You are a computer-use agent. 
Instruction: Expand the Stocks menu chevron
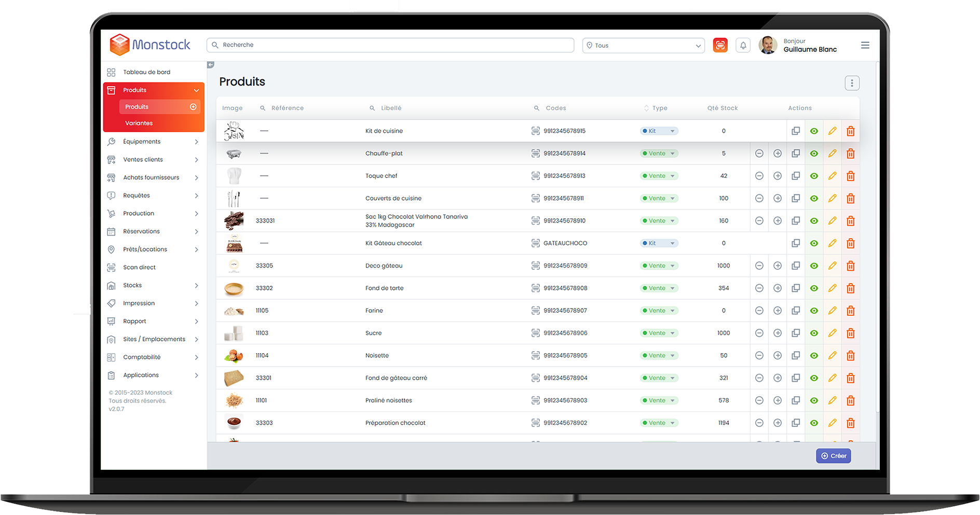196,286
